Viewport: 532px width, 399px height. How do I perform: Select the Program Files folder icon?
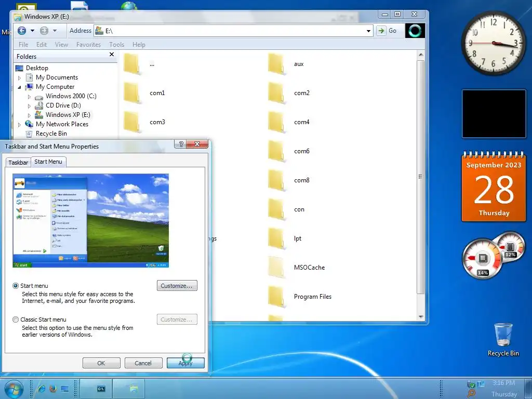click(276, 297)
